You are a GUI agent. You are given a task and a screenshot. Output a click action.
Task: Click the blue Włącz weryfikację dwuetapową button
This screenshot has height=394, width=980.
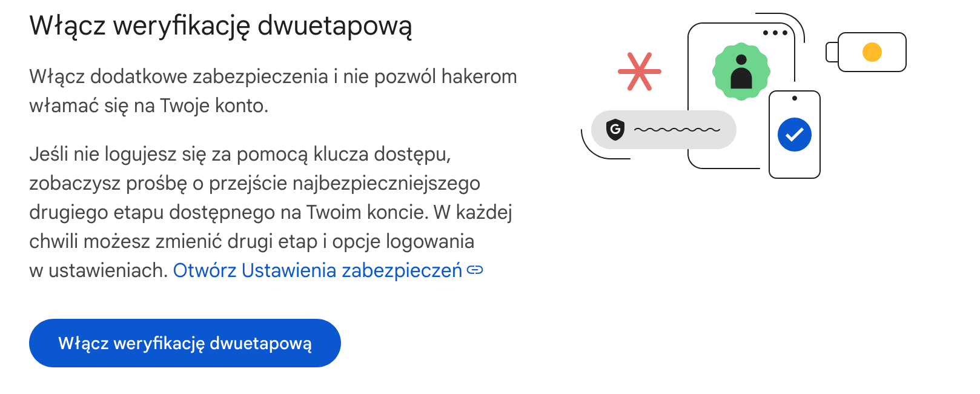click(185, 343)
